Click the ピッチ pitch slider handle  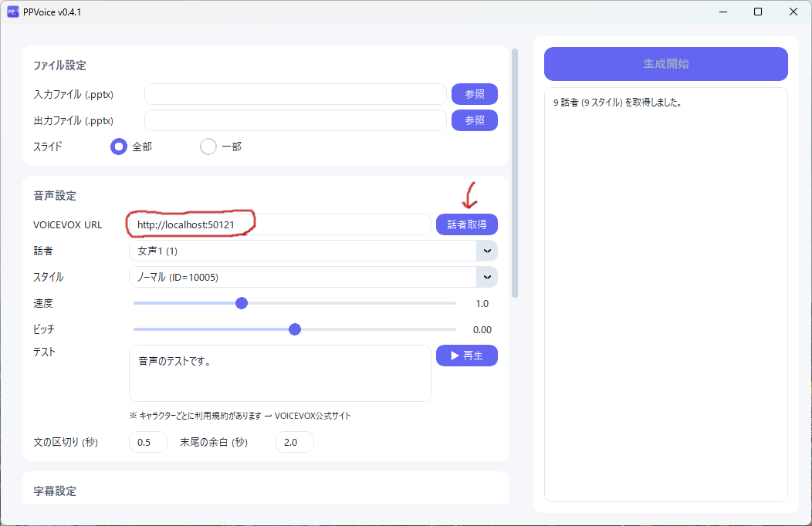tap(294, 329)
